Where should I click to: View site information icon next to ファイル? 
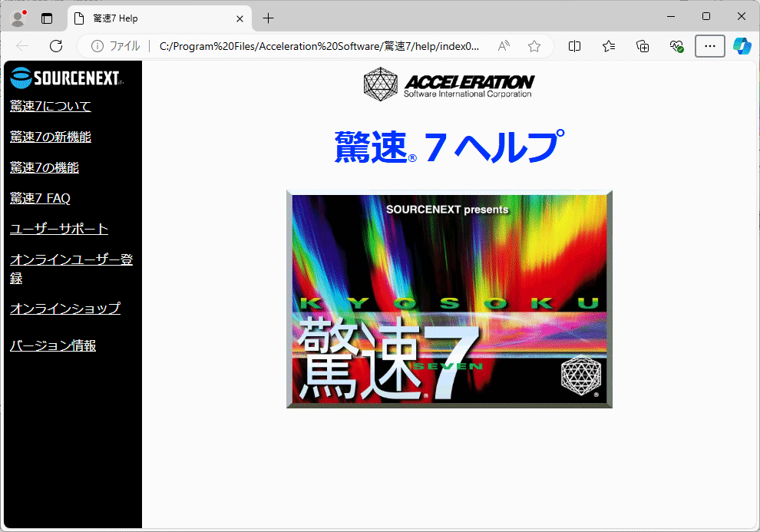[x=97, y=46]
